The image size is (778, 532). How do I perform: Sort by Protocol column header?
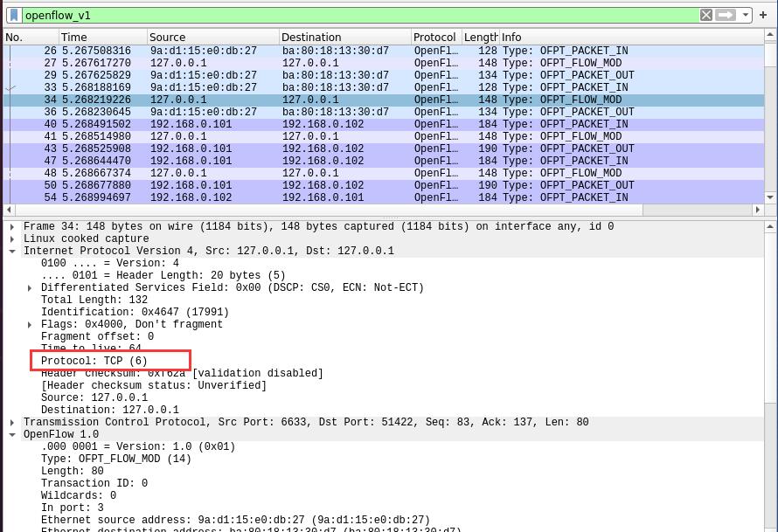436,38
